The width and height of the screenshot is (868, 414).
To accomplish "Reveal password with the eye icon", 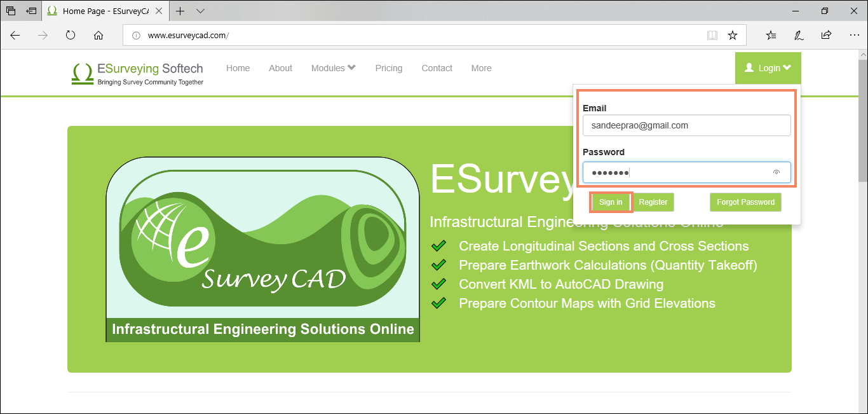I will [776, 172].
